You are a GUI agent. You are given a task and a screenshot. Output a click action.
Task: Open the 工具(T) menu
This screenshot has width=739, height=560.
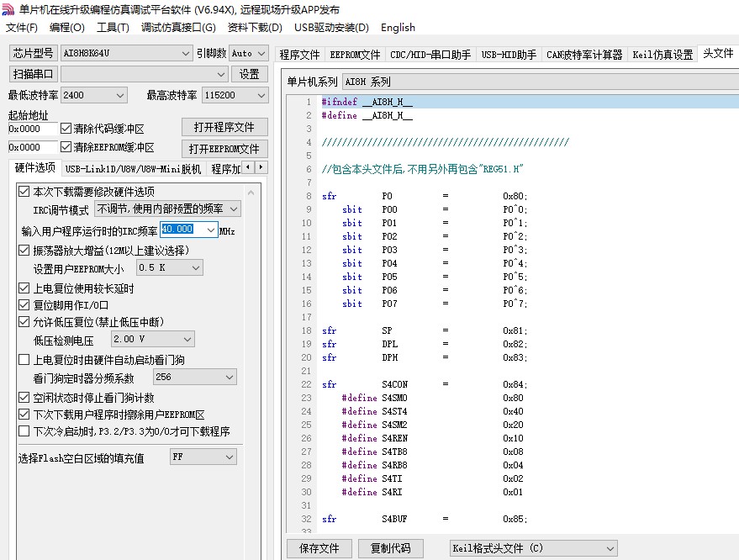113,28
